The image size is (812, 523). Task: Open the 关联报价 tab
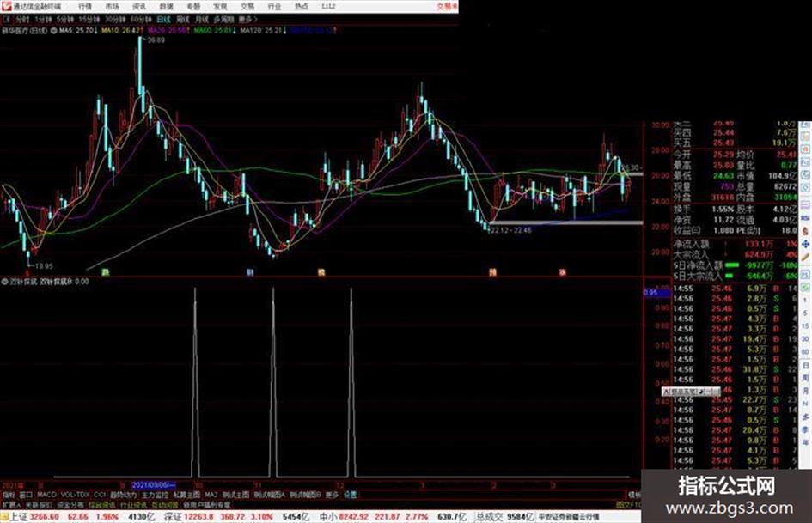point(39,505)
